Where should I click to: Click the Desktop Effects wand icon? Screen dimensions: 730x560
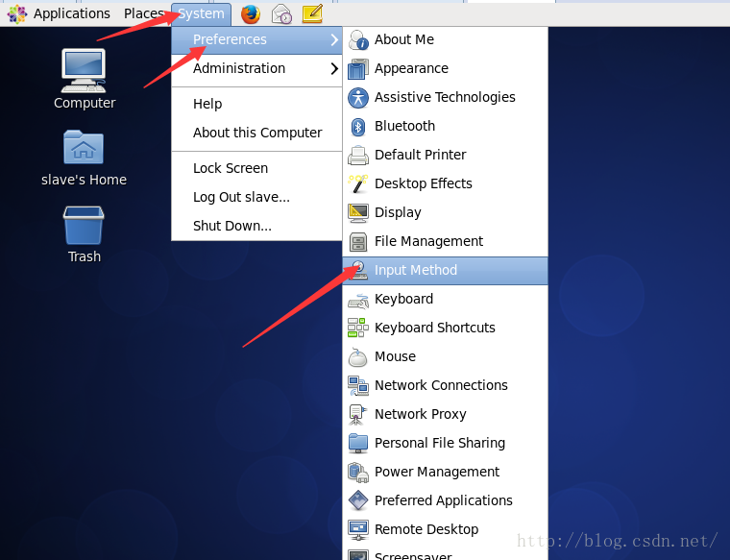click(358, 184)
